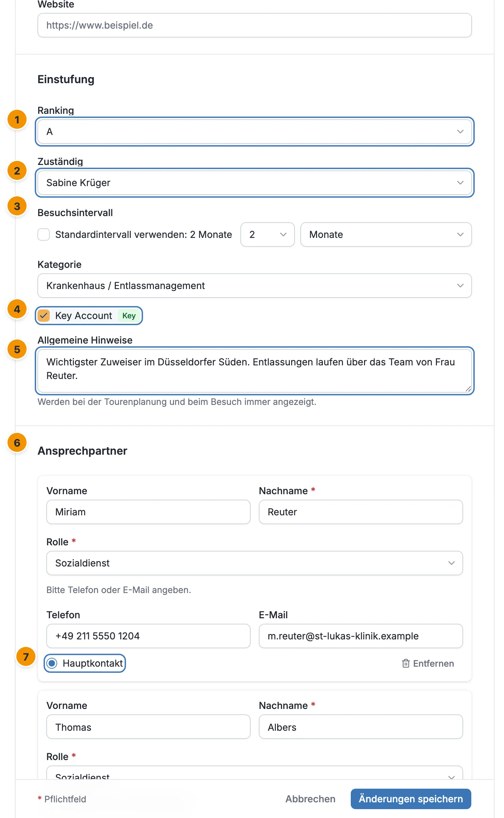Image resolution: width=504 pixels, height=818 pixels.
Task: Click the green Key badge
Action: point(129,316)
